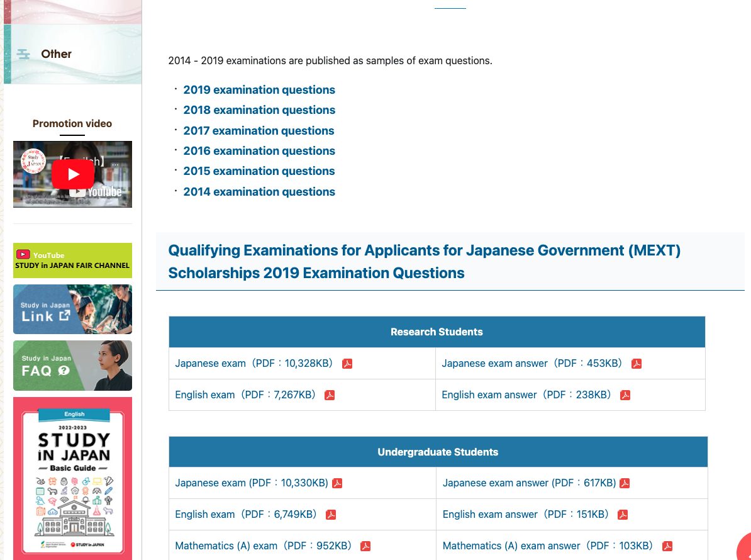
Task: Open 2018 examination questions link
Action: click(259, 109)
